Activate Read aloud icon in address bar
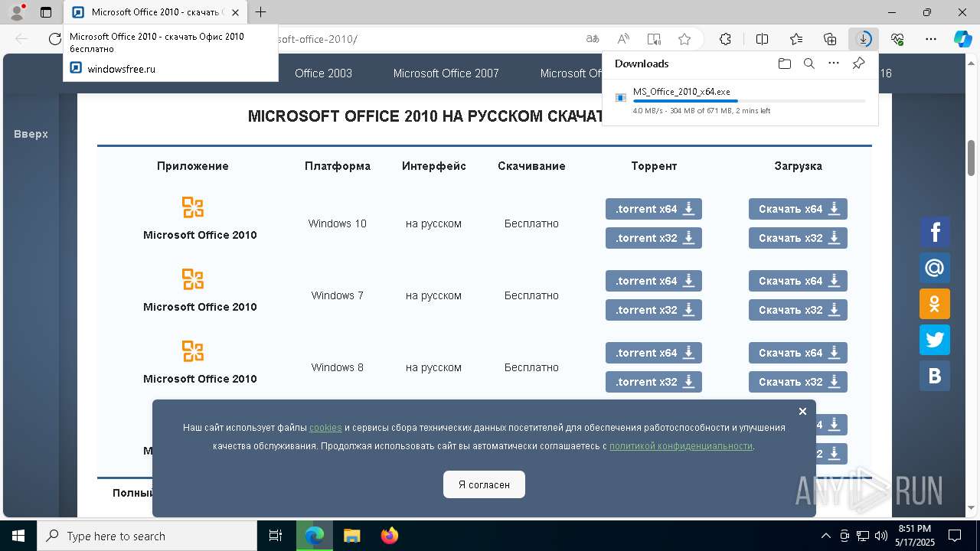980x551 pixels. point(623,39)
